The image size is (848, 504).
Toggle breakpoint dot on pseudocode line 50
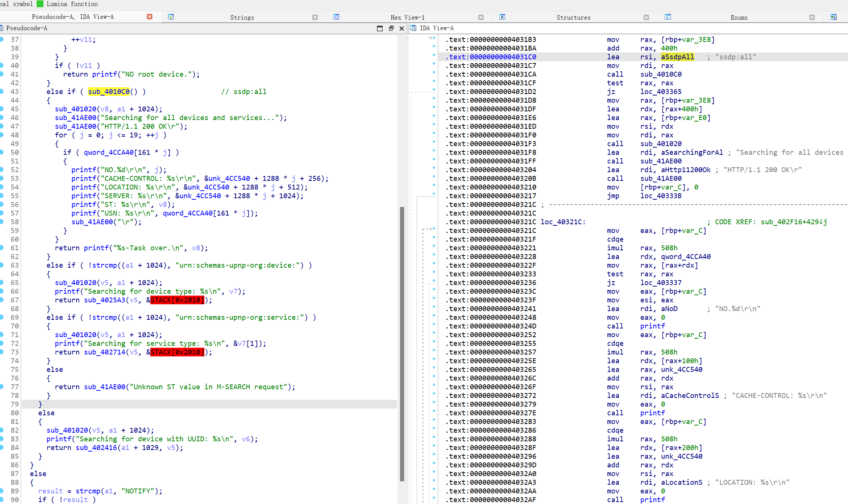[2, 152]
